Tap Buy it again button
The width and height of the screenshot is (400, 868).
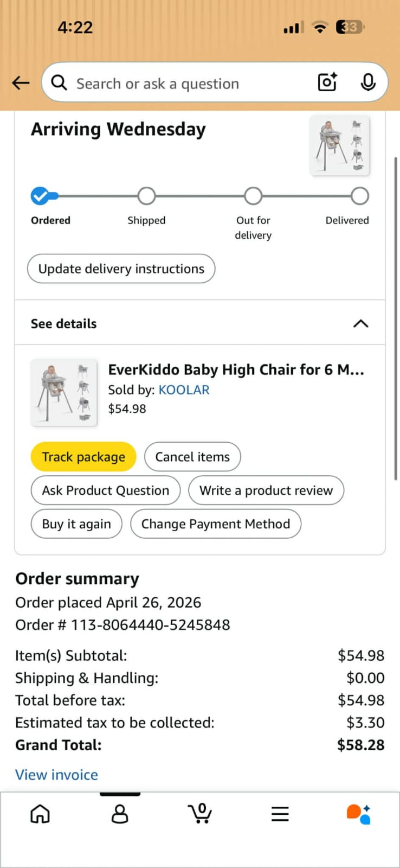pos(76,524)
